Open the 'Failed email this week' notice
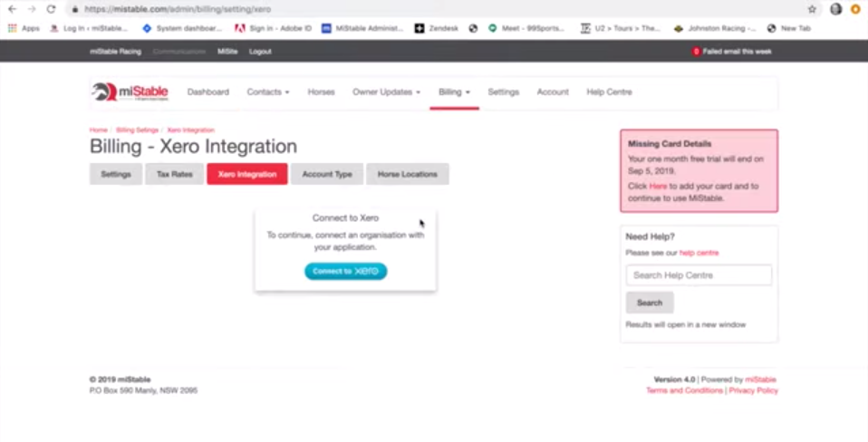 [x=737, y=52]
